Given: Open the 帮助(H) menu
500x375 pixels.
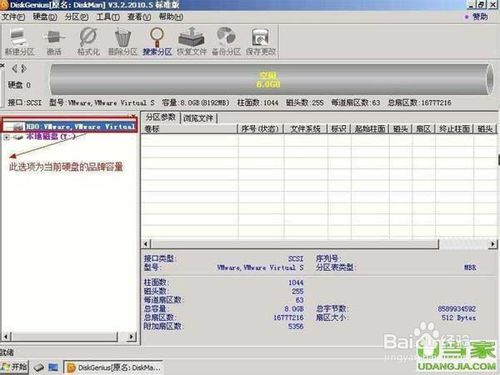Looking at the screenshot, I should coord(171,17).
